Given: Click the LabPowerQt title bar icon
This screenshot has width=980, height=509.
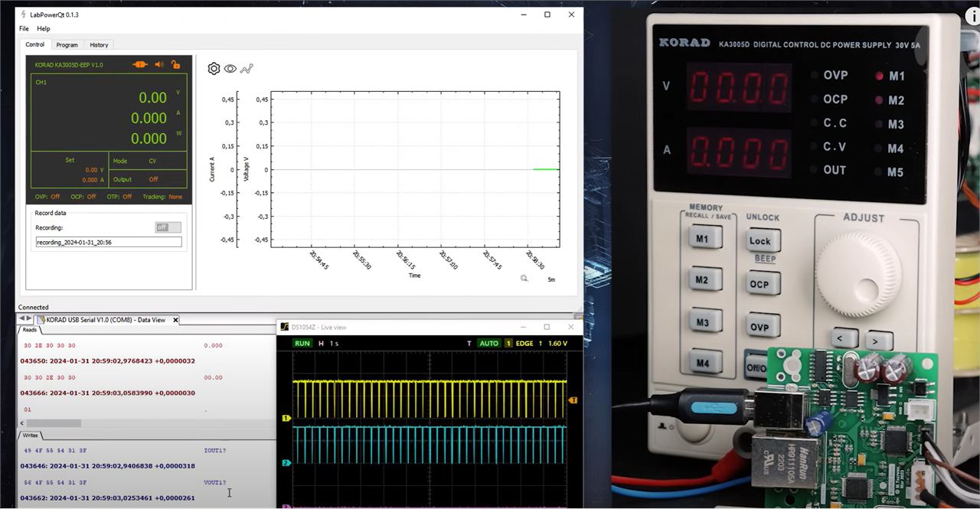Looking at the screenshot, I should (x=24, y=15).
